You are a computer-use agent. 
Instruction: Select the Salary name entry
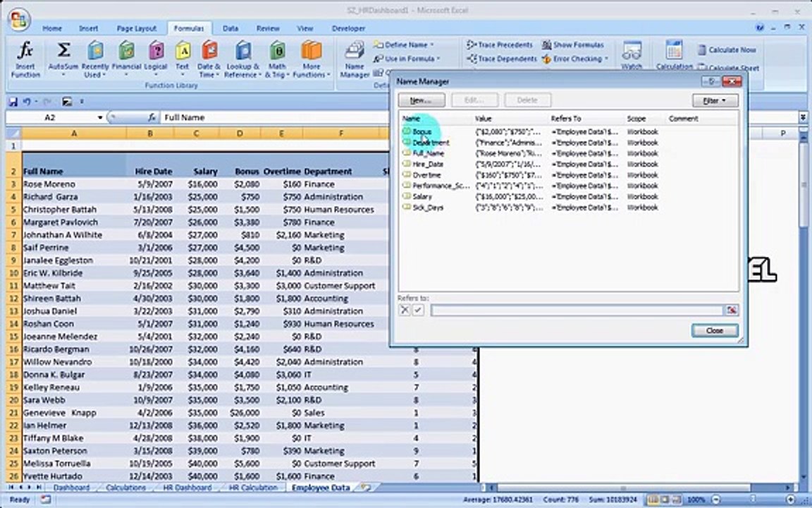[422, 196]
